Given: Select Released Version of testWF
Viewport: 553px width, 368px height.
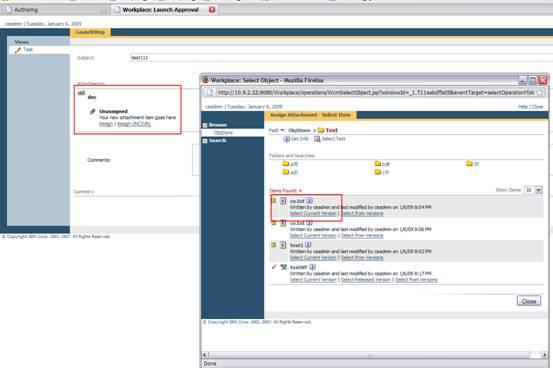Looking at the screenshot, I should click(366, 280).
